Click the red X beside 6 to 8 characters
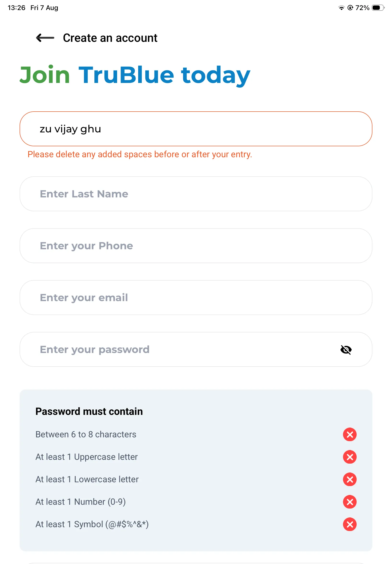The image size is (392, 564). click(349, 434)
